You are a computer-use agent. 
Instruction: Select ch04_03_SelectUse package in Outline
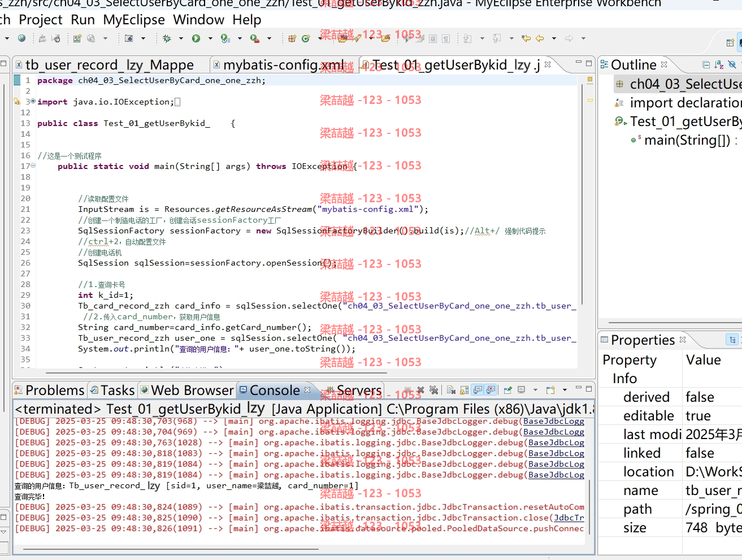(x=678, y=84)
